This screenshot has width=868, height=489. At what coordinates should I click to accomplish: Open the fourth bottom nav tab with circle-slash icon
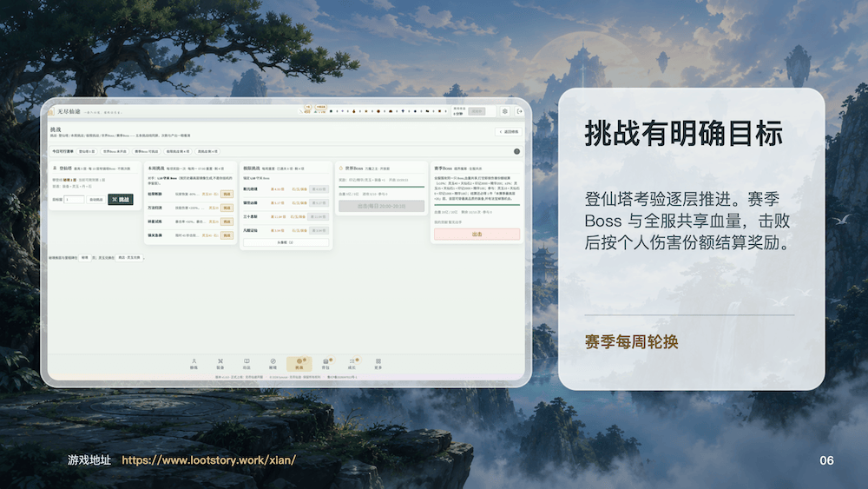(x=273, y=364)
